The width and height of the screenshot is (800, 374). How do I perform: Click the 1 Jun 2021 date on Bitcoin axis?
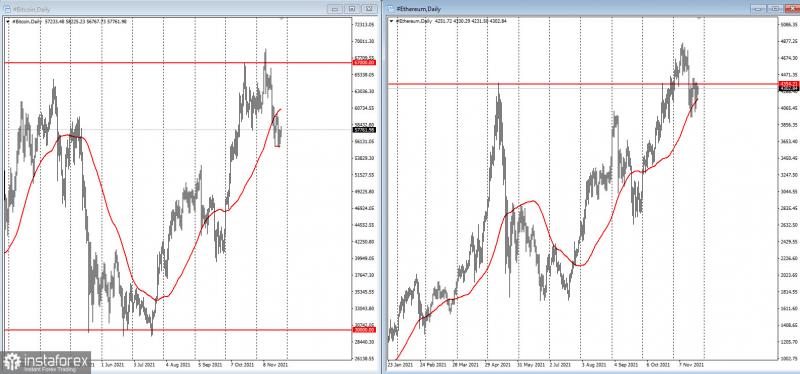coord(113,365)
